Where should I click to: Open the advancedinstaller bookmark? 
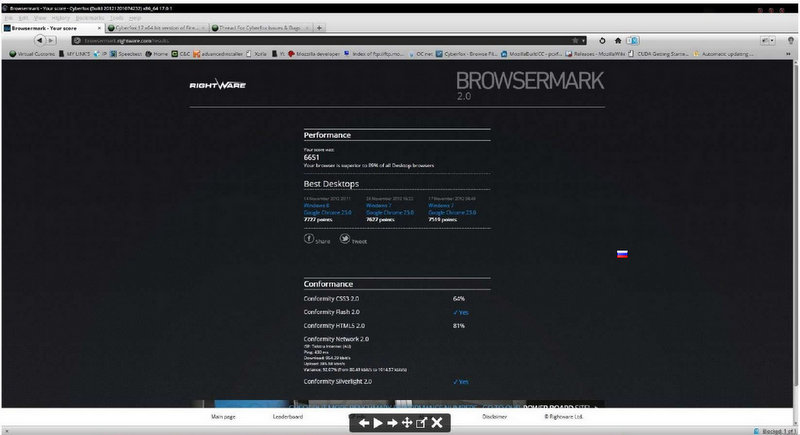point(218,54)
